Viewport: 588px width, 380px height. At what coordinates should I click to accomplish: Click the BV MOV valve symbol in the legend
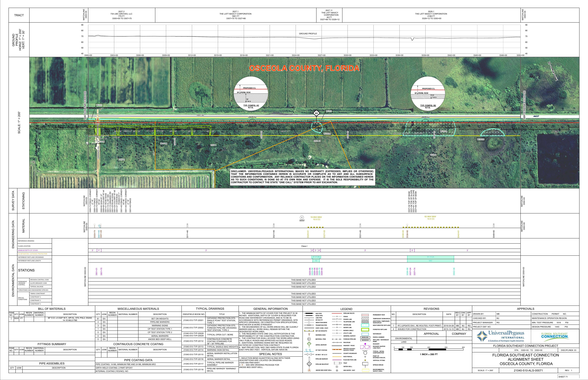coord(309,354)
